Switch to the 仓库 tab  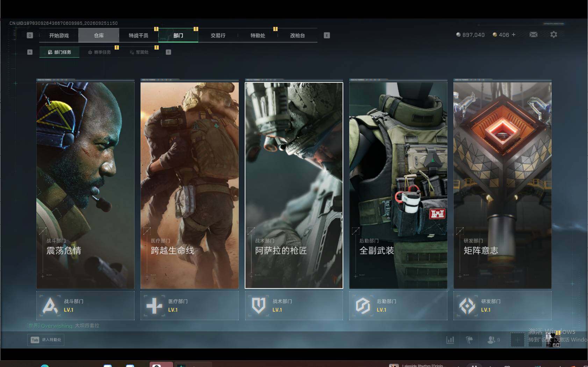pos(99,35)
